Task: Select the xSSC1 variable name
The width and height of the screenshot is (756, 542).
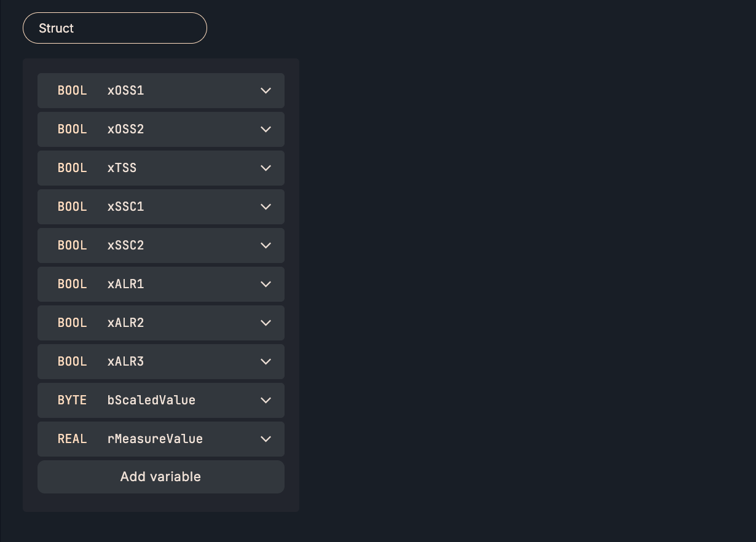Action: (x=125, y=207)
